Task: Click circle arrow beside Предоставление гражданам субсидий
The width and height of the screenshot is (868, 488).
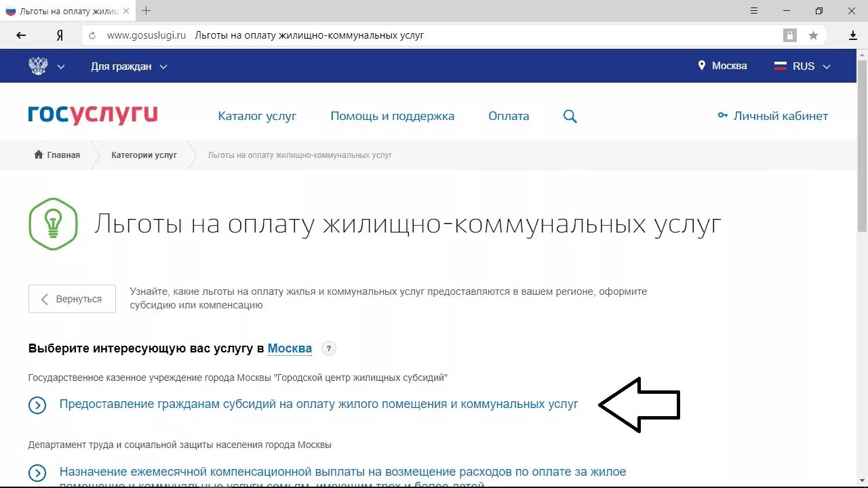Action: pyautogui.click(x=37, y=405)
